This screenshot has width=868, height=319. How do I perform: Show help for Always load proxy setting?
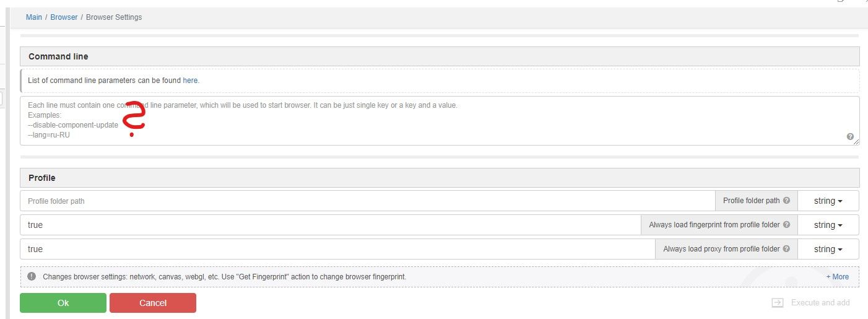click(786, 249)
